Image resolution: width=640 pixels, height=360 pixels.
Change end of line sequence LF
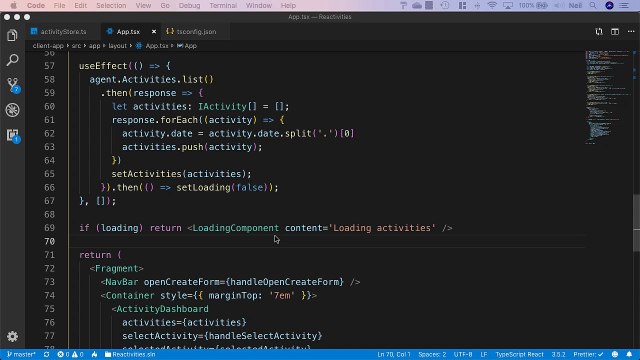tap(484, 354)
